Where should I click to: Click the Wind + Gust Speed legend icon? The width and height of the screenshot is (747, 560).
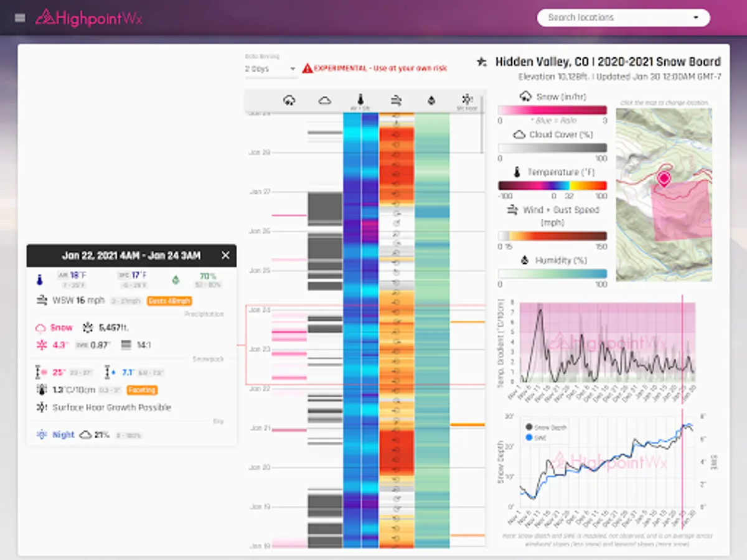point(513,210)
